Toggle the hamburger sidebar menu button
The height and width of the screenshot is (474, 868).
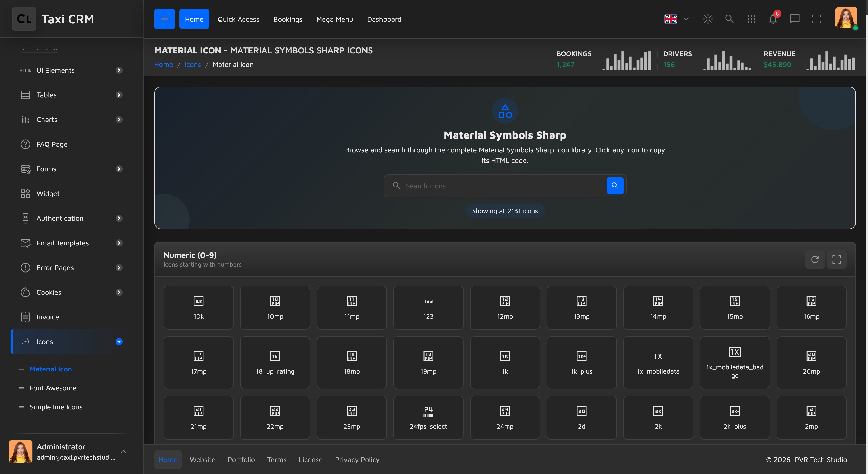click(164, 19)
